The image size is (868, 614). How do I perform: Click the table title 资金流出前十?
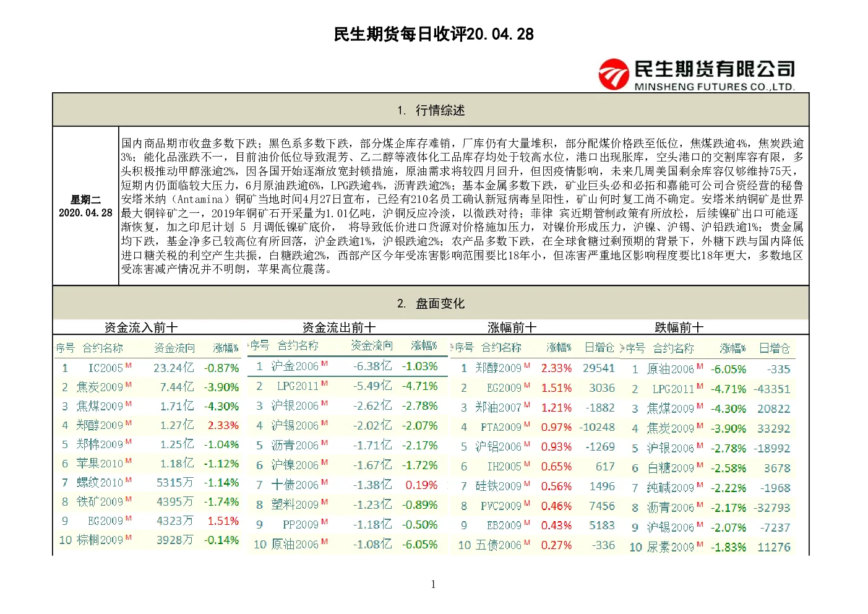(339, 327)
